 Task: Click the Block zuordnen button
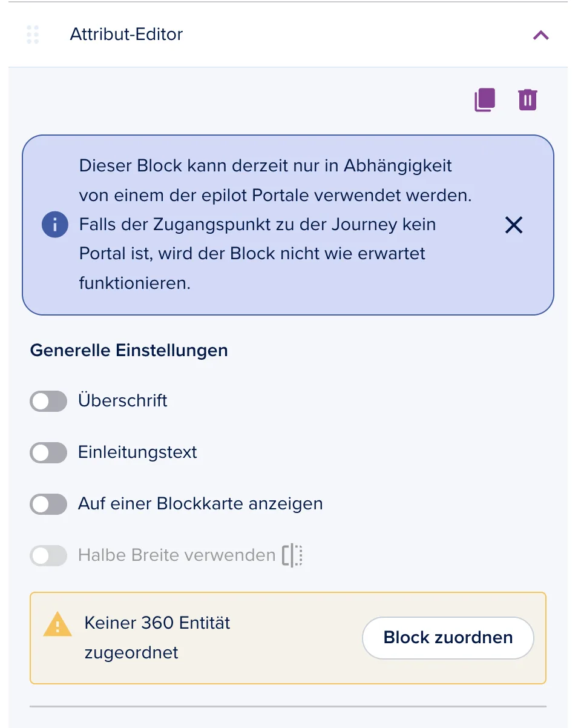(x=448, y=638)
